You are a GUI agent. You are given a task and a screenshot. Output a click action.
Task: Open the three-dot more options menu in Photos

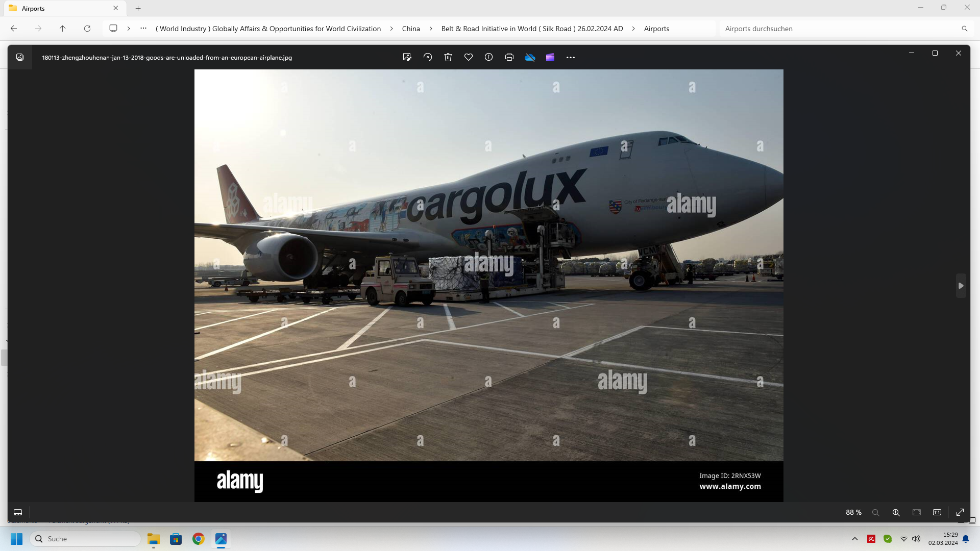(x=571, y=57)
